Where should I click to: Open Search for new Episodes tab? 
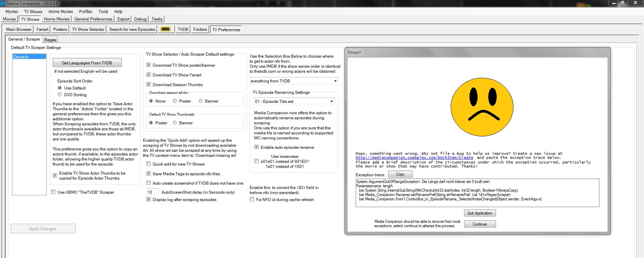(x=132, y=29)
